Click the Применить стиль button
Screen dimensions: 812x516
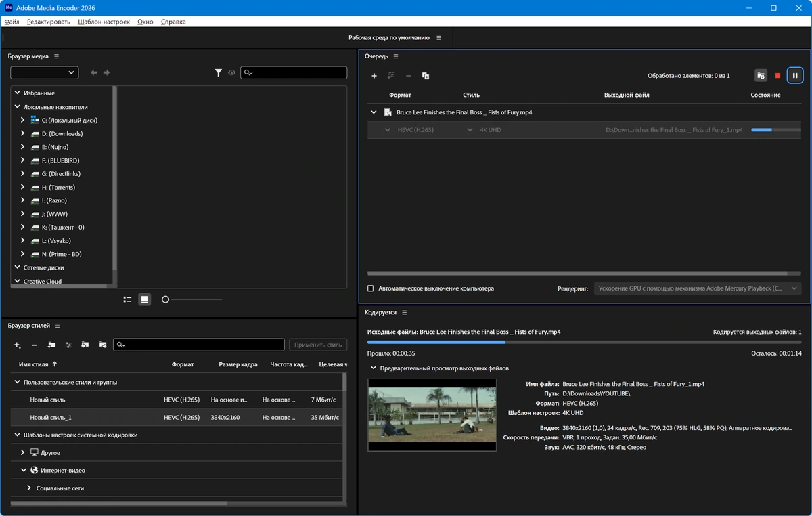318,345
